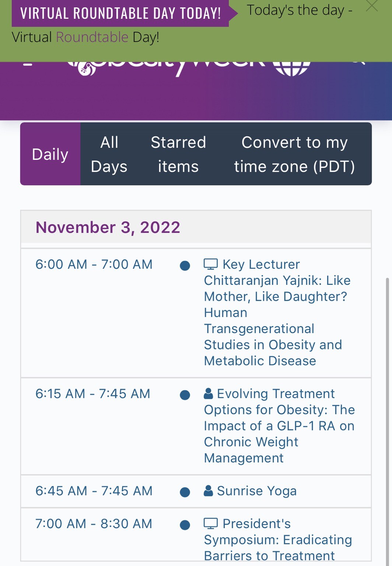Open the Key Lecturer Chittaranjan Yajnik session
392x566 pixels.
tap(276, 312)
